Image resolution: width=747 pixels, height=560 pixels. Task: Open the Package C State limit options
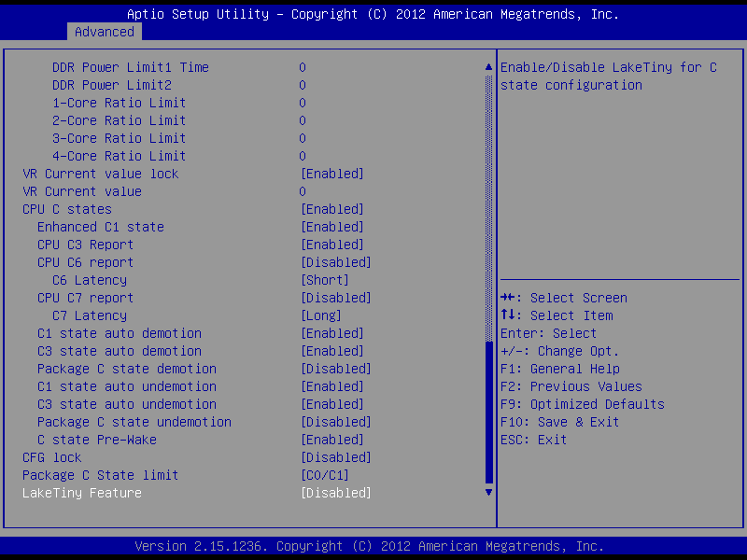(x=324, y=475)
